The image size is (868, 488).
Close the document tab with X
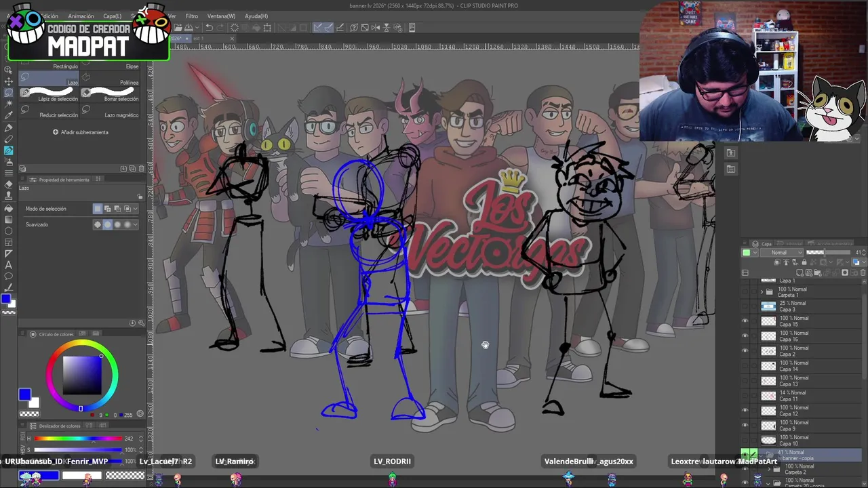[233, 39]
